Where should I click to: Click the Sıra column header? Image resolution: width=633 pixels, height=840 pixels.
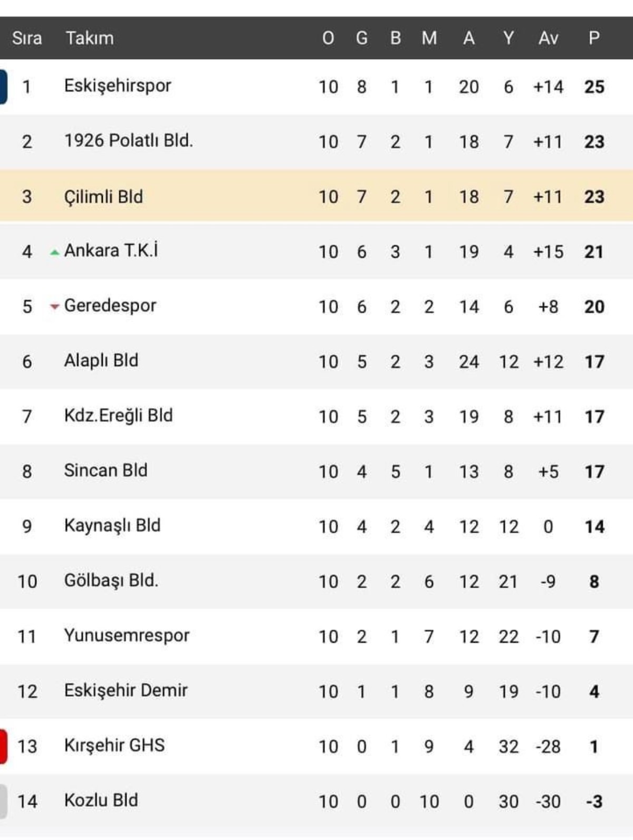[27, 38]
